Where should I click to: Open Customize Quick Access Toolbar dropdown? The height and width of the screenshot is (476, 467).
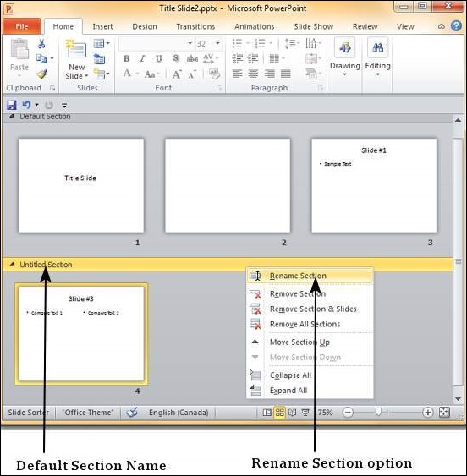point(64,106)
